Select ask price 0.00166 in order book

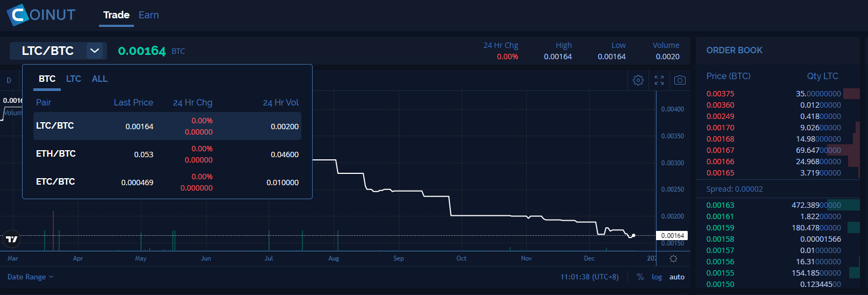click(x=721, y=161)
